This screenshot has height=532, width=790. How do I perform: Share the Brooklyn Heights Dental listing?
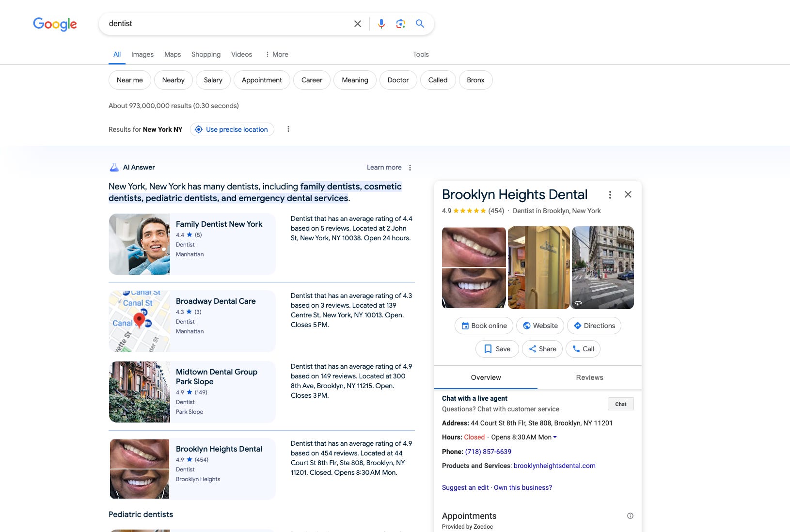[x=542, y=349]
